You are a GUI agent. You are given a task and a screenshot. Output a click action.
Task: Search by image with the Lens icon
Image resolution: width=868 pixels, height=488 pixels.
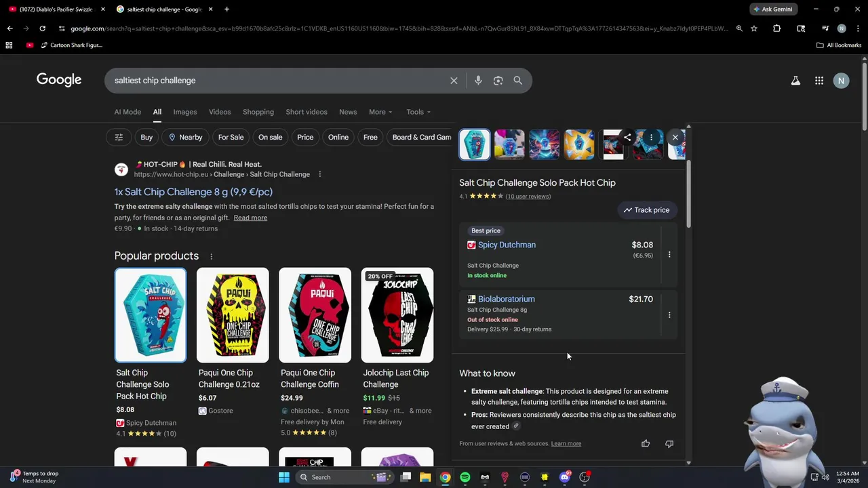[x=498, y=81]
